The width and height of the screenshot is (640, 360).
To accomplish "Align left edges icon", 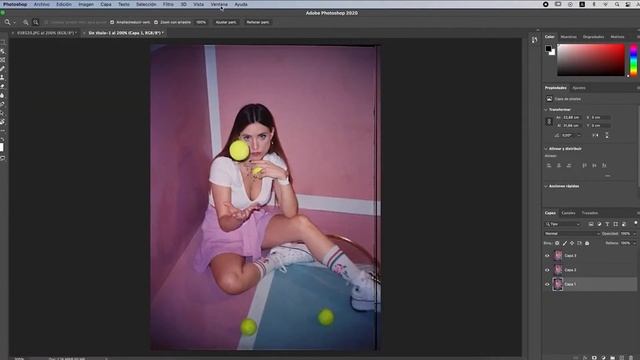I will (549, 165).
